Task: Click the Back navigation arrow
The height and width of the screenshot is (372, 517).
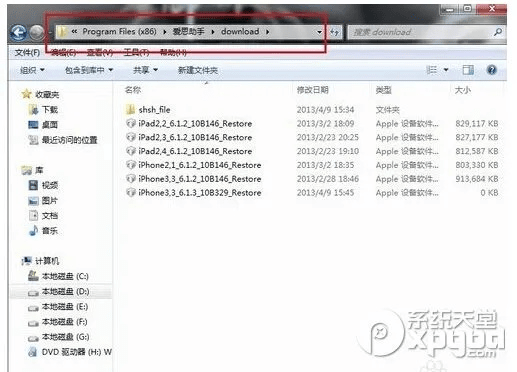Action: pyautogui.click(x=19, y=32)
